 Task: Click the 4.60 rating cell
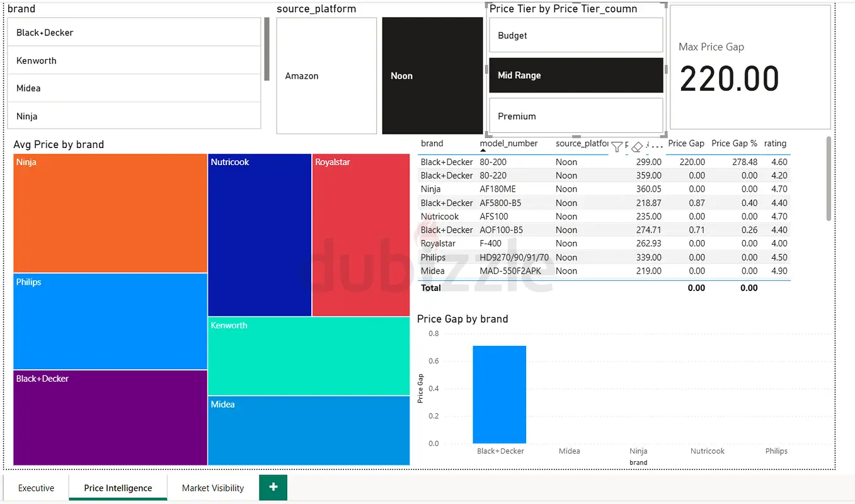pos(779,162)
